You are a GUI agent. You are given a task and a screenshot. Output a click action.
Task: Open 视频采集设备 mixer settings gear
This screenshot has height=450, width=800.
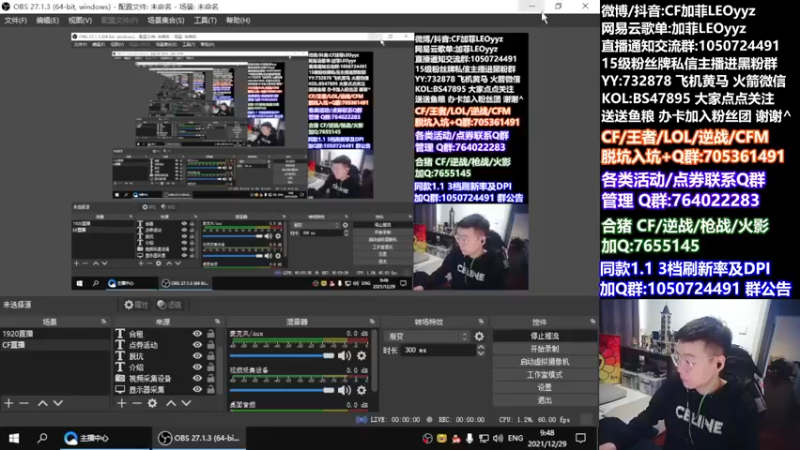click(361, 390)
